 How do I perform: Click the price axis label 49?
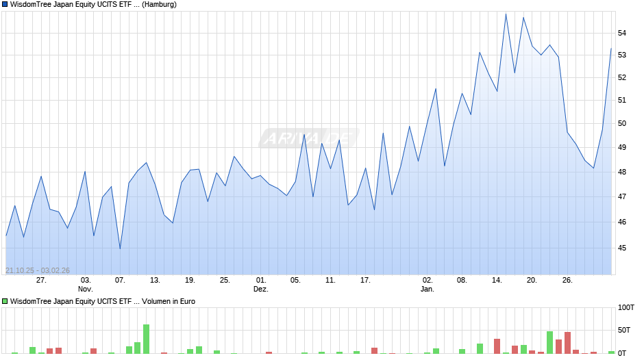(622, 147)
